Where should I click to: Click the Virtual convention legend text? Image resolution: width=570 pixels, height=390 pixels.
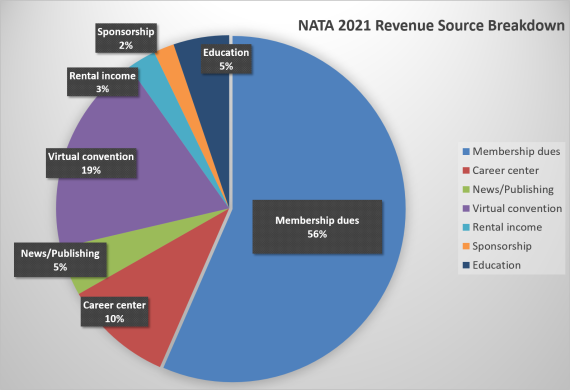[517, 208]
